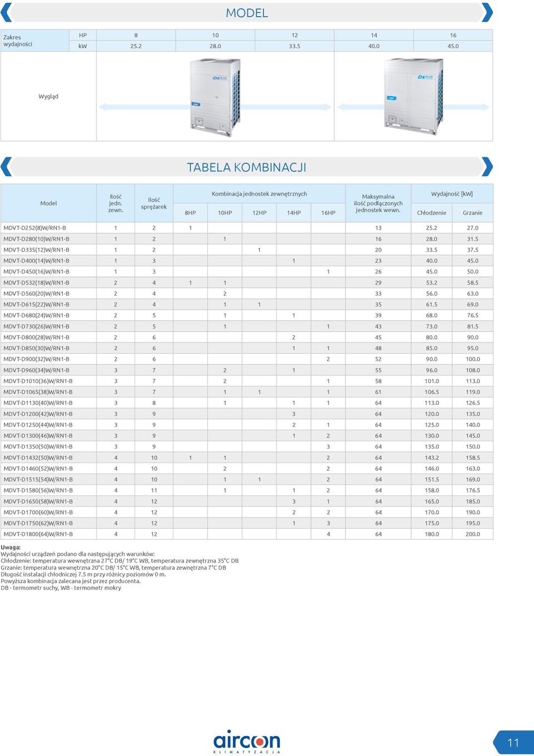Screen dimensions: 534x756
Task: Click the MODEL section heading
Action: pyautogui.click(x=247, y=13)
